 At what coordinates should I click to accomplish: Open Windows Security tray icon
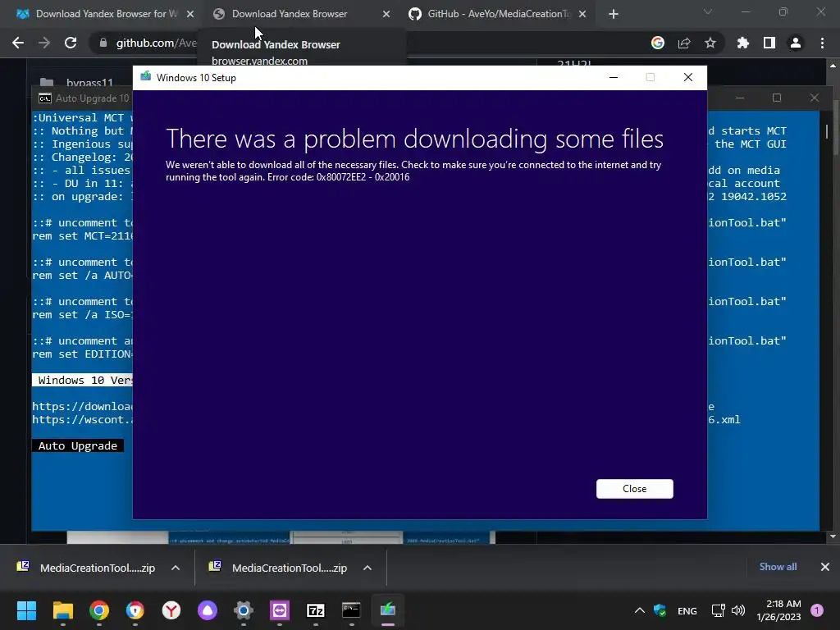click(660, 610)
